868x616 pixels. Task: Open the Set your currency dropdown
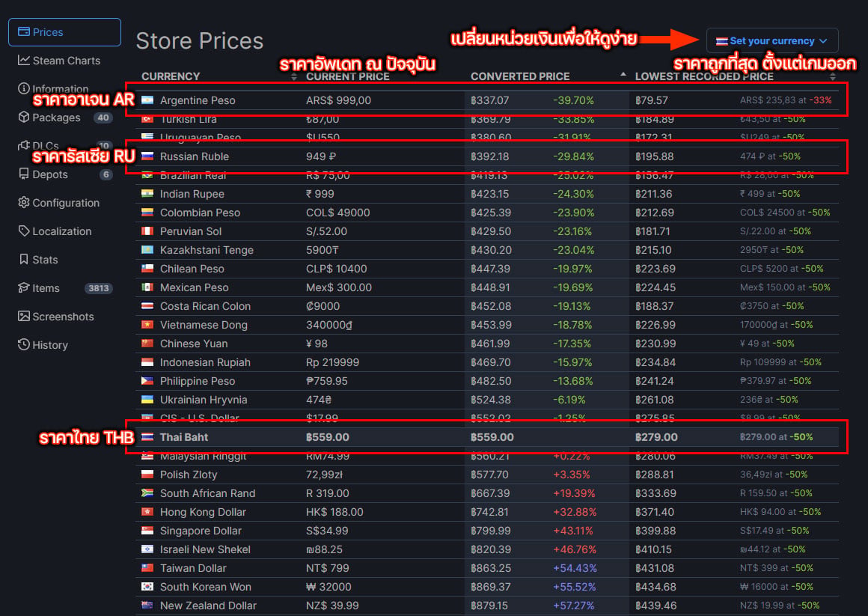pyautogui.click(x=771, y=41)
